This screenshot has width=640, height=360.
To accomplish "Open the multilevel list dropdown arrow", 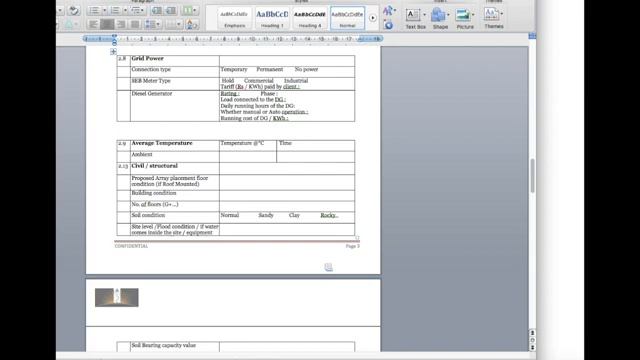I will [x=142, y=10].
